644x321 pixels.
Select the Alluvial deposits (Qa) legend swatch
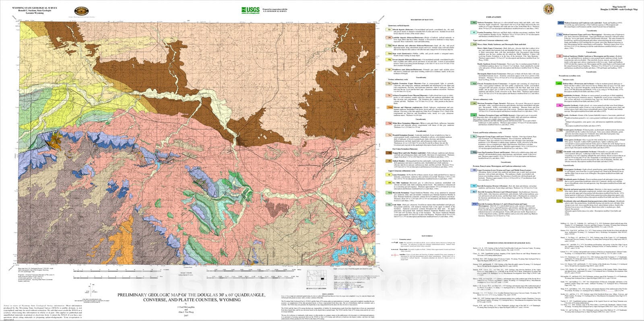[389, 29]
